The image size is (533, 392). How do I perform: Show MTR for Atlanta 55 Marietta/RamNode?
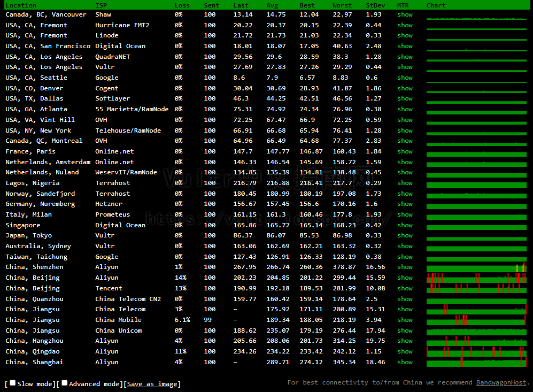405,109
